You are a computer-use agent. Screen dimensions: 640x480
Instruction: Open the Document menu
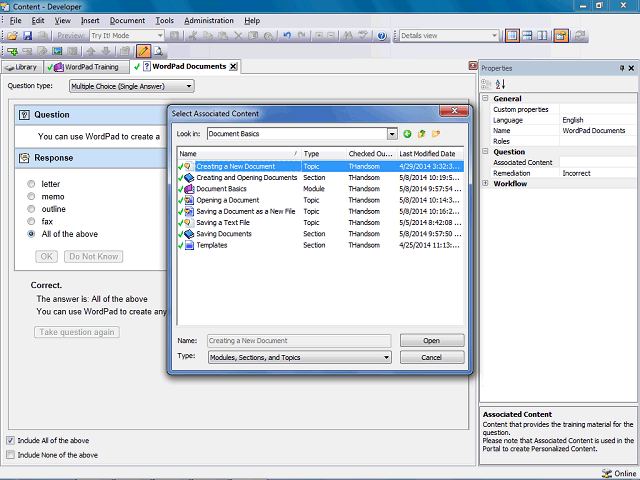click(127, 20)
